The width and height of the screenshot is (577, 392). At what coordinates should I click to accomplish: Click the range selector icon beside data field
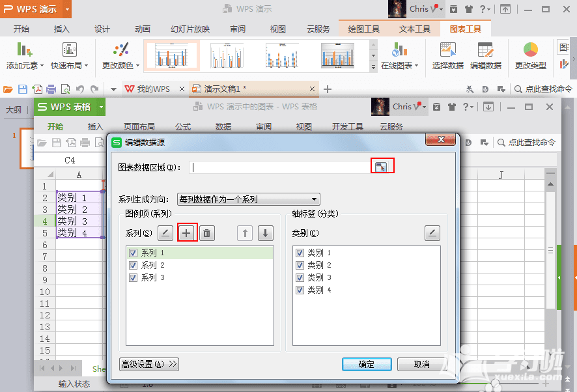click(x=382, y=167)
